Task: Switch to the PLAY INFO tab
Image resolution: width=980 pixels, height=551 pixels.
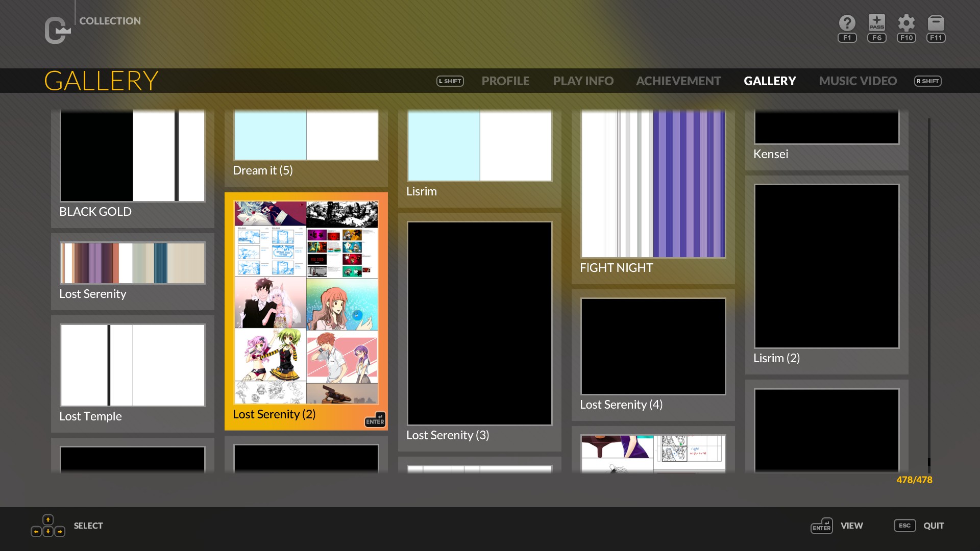Action: coord(583,81)
